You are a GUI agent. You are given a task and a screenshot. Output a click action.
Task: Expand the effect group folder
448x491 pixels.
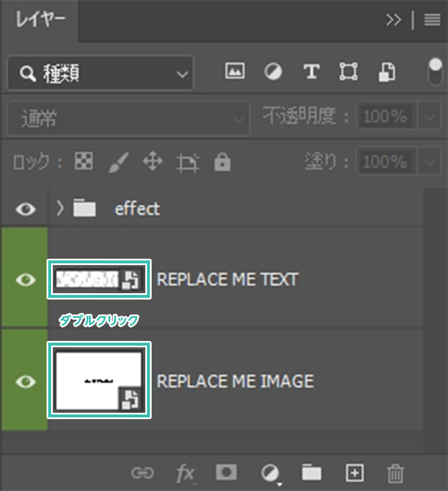coord(60,209)
